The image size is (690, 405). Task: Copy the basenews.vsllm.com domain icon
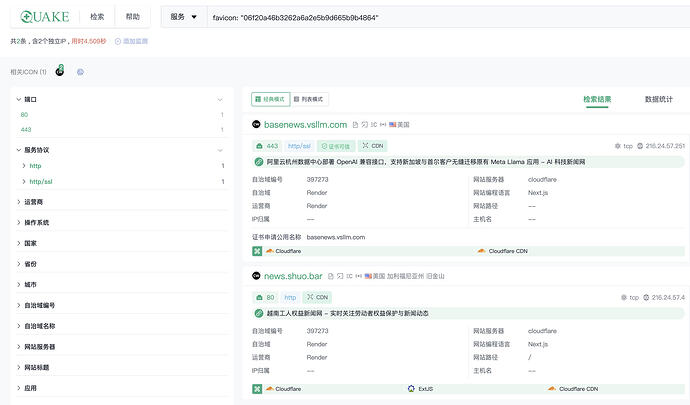coord(355,125)
